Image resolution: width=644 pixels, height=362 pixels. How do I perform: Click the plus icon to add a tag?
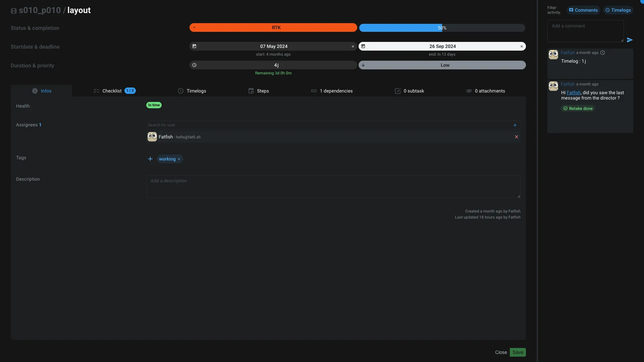[x=150, y=159]
